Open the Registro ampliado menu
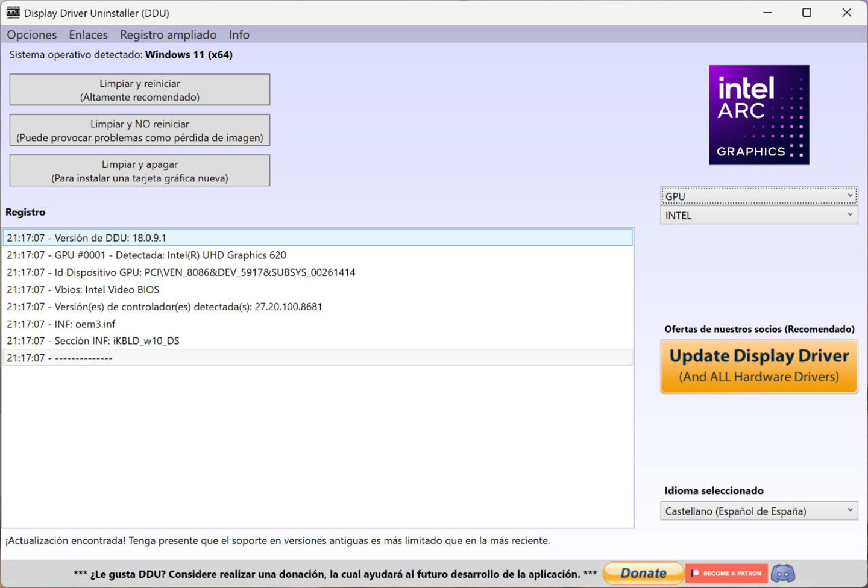The image size is (868, 588). 168,34
